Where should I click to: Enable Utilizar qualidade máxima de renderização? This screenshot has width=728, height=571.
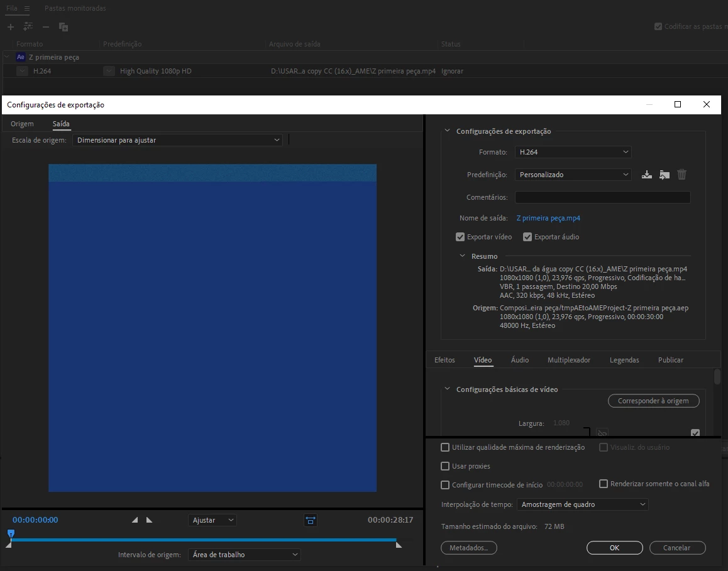click(x=445, y=447)
